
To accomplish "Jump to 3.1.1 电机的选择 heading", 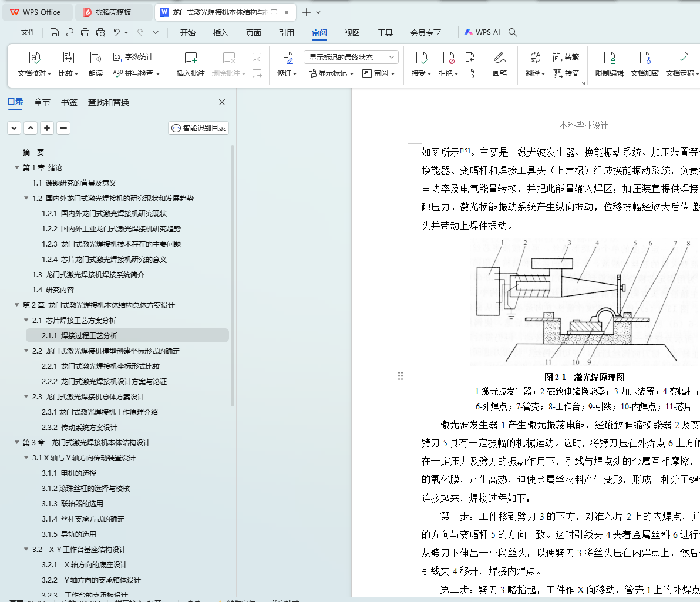I will pyautogui.click(x=69, y=472).
